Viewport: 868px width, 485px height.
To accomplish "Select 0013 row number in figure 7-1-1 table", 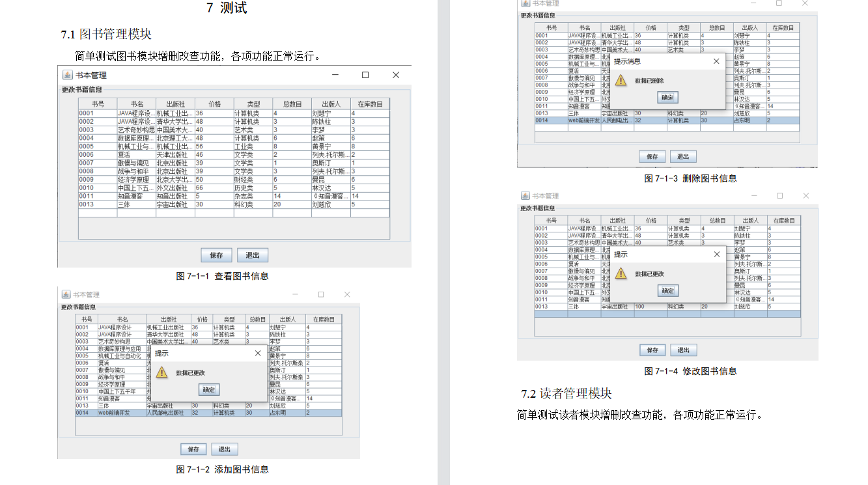I will 98,204.
